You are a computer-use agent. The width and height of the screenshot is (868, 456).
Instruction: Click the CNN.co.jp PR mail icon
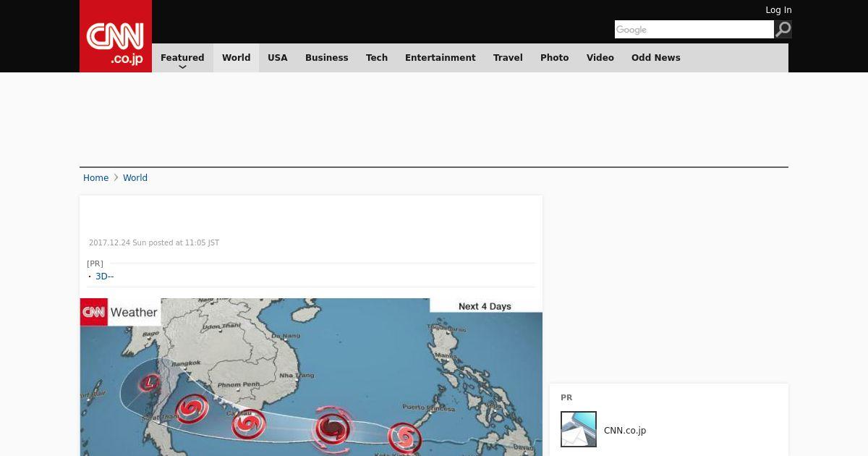click(579, 429)
